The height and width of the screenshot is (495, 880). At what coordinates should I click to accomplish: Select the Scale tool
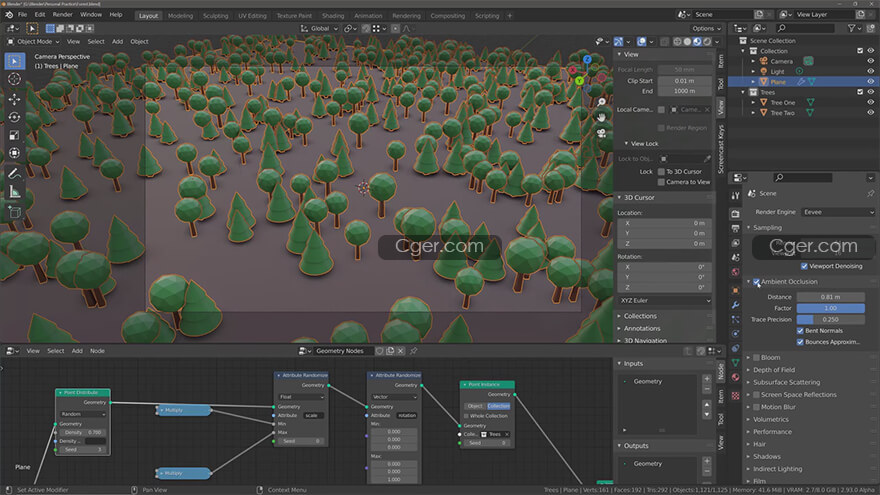15,135
